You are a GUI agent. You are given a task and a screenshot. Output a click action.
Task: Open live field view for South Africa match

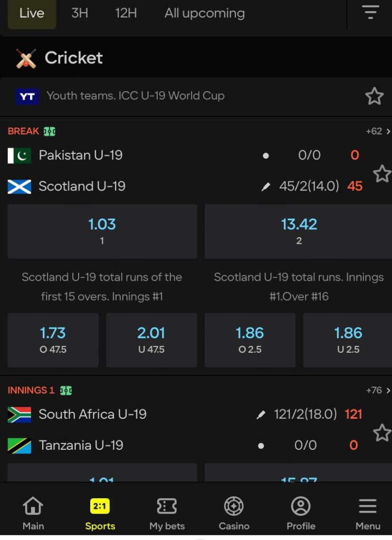click(x=66, y=391)
